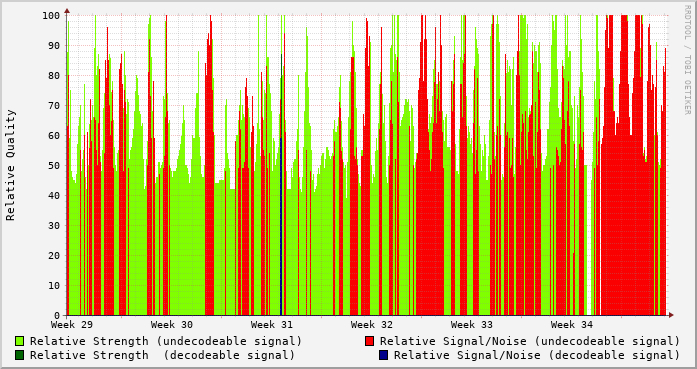Click the blue decodeable spike near Week 31
The image size is (697, 369).
[x=281, y=227]
